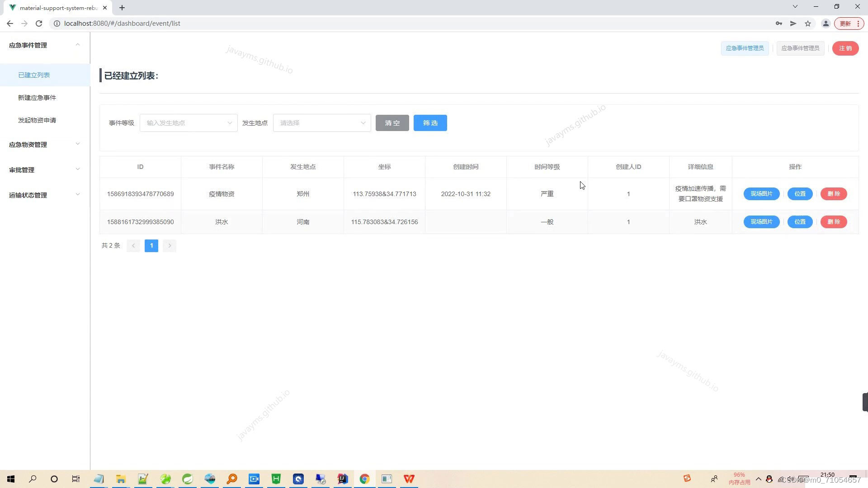Viewport: 868px width, 488px height.
Task: Click the share page arrow icon
Action: click(x=793, y=23)
